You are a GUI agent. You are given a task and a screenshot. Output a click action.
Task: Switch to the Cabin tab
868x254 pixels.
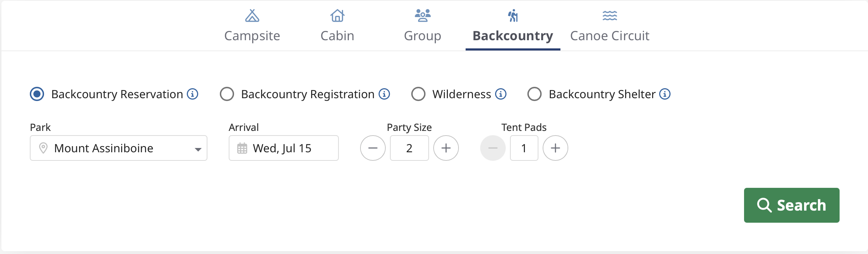click(337, 36)
